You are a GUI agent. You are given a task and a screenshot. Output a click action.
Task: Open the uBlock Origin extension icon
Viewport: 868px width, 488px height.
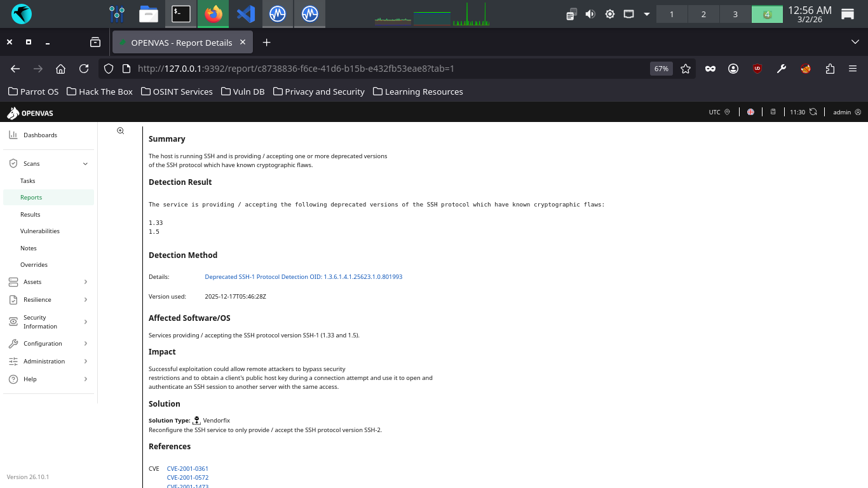click(757, 69)
